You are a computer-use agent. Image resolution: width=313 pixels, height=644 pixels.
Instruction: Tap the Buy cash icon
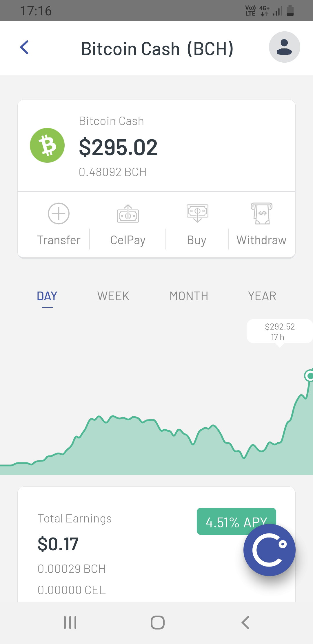click(x=197, y=213)
